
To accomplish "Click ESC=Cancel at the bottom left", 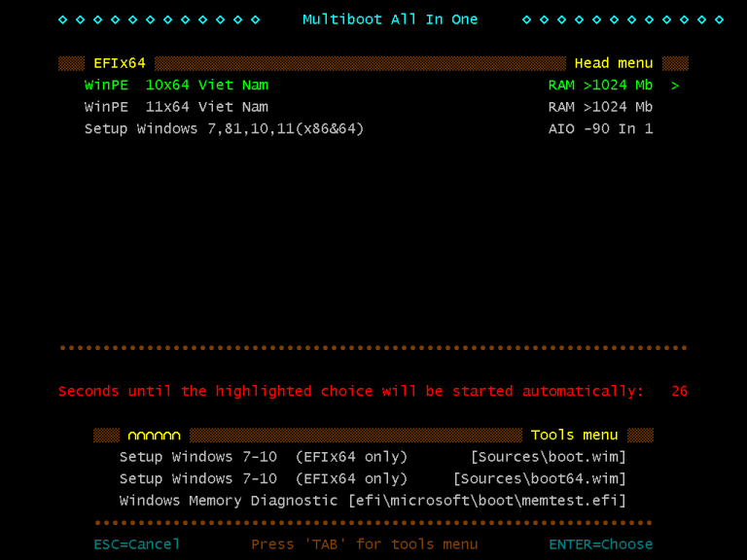I will pos(137,544).
